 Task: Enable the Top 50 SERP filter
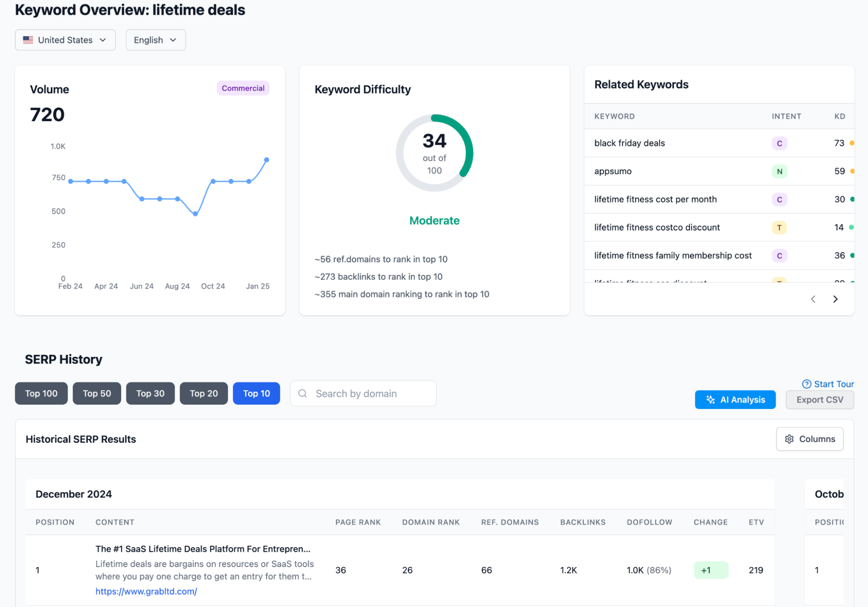point(96,393)
